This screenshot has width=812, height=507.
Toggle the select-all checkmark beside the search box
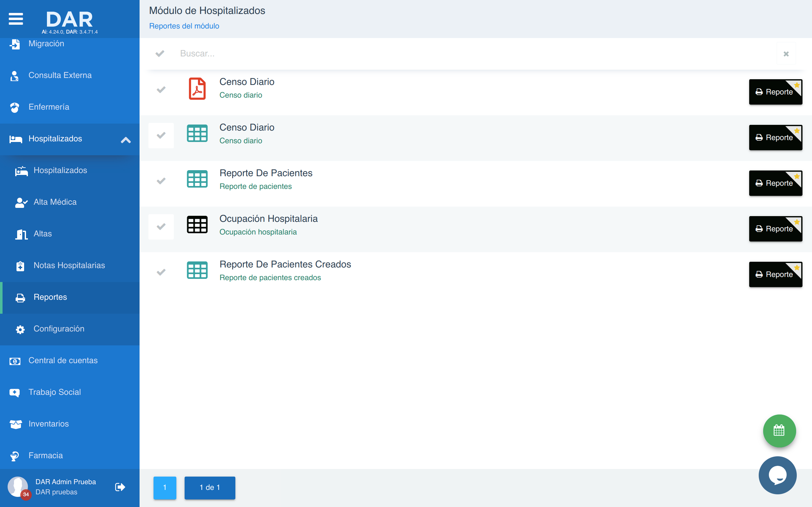coord(160,53)
